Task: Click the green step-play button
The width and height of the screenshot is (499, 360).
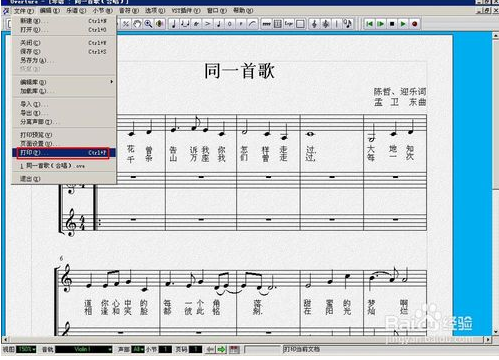Action: pyautogui.click(x=380, y=24)
